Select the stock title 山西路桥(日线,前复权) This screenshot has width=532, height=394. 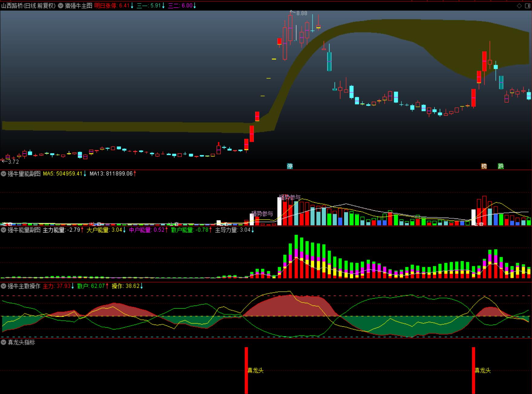tap(28, 5)
